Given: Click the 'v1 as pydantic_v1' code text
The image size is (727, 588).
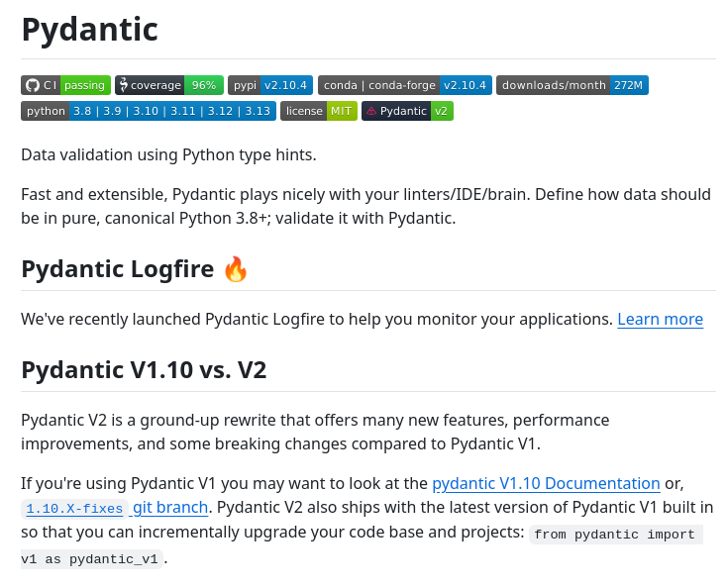Looking at the screenshot, I should [x=91, y=559].
